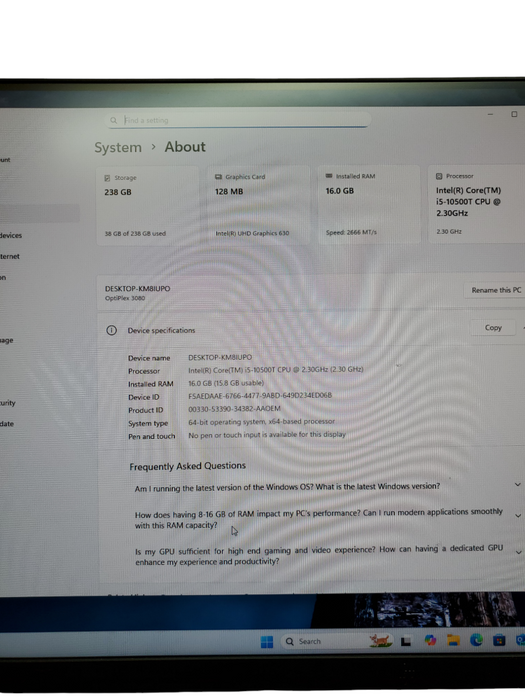Focus the Find a setting search field
Viewport: 525px width, 700px height.
pos(239,120)
